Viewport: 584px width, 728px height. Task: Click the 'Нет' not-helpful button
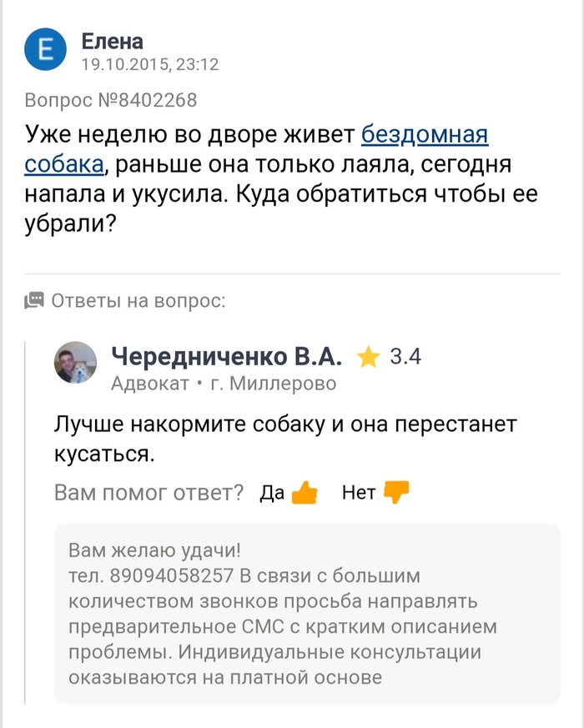point(359,492)
